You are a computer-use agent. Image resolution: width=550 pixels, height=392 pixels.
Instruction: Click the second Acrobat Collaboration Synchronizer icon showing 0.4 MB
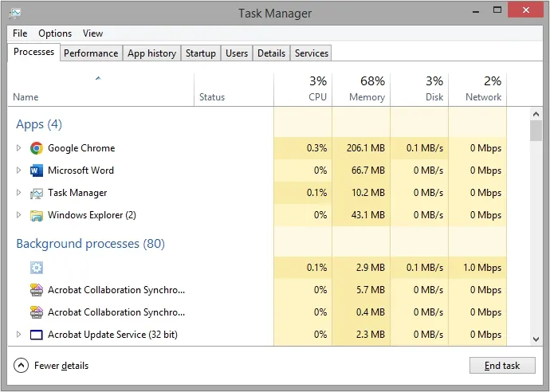pos(37,312)
